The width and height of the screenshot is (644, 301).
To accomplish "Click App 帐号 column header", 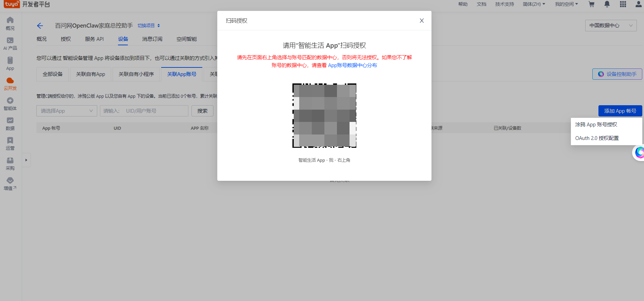I will [51, 128].
